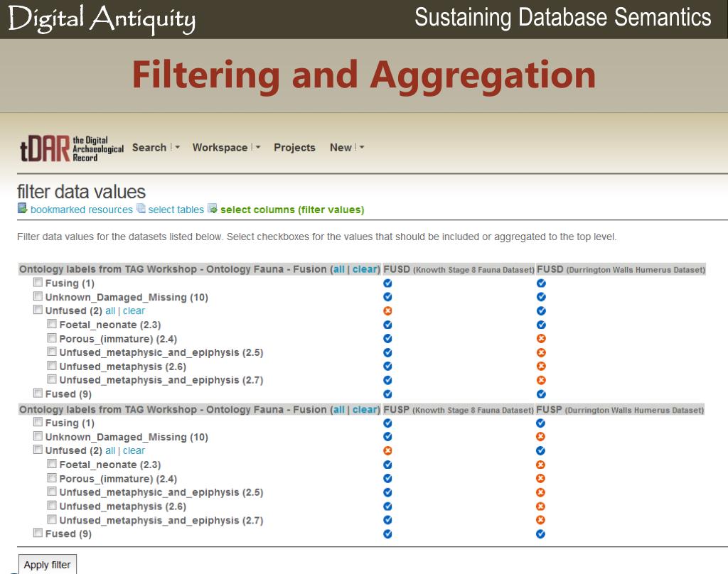Viewport: 728px width, 574px height.
Task: Click the tDAR logo
Action: pos(72,148)
